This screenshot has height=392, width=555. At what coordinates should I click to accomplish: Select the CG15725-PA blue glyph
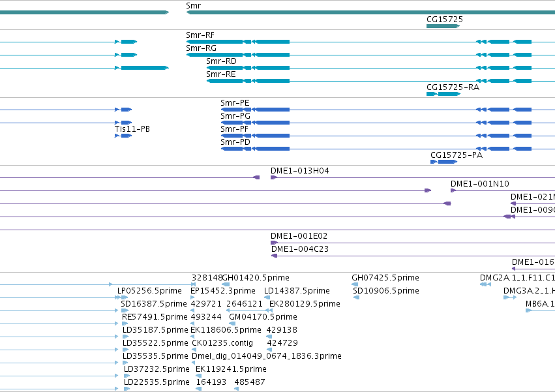(443, 162)
